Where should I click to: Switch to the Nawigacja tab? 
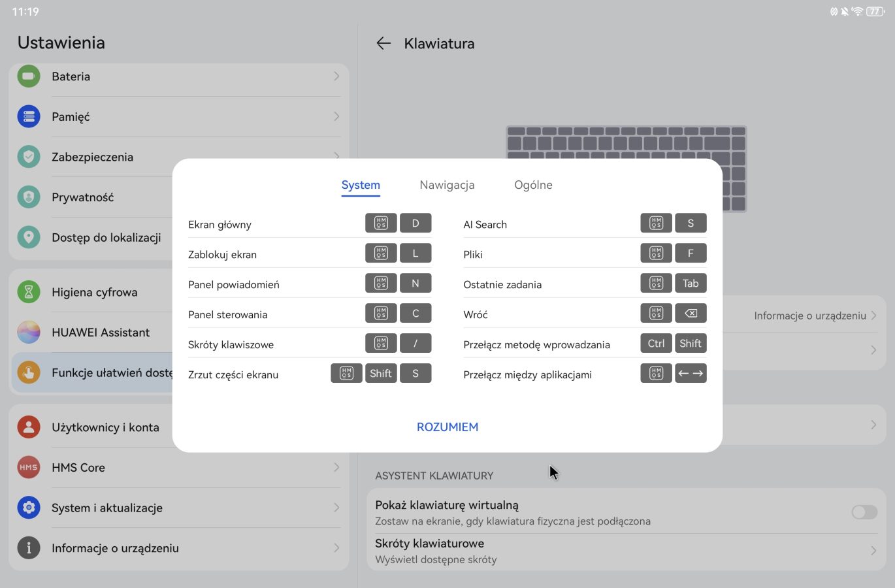click(447, 185)
